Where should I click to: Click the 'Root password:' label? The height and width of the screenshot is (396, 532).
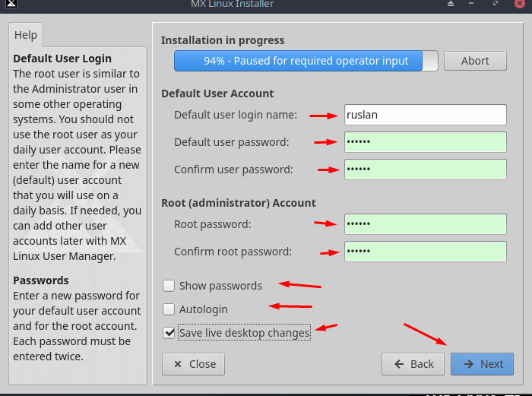coord(212,224)
